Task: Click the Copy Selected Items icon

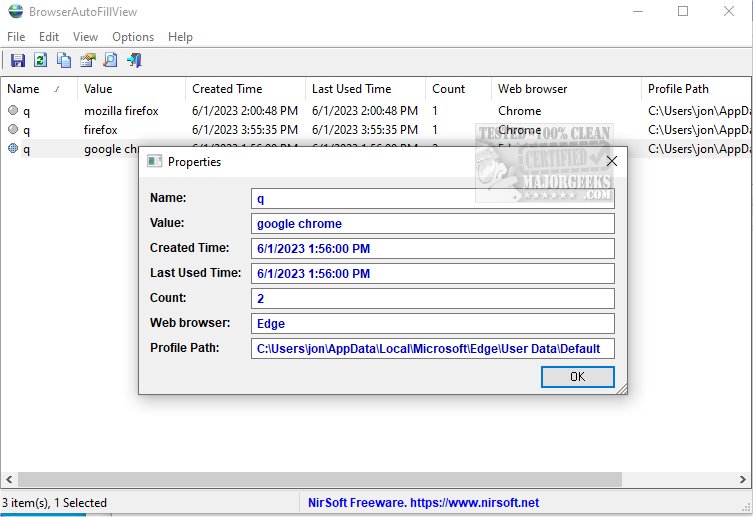Action: (x=64, y=60)
